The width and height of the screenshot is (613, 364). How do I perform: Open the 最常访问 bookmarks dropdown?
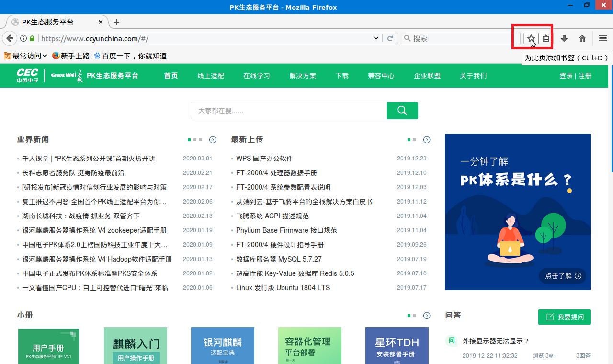[24, 56]
